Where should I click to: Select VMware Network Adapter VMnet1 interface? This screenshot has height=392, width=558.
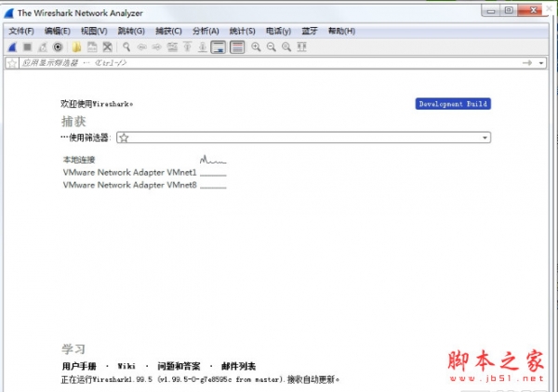pos(129,173)
